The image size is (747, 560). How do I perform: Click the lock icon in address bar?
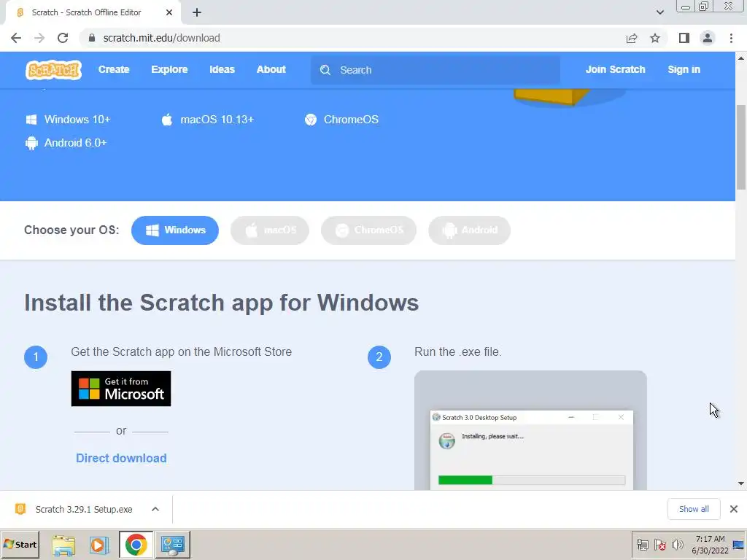point(92,38)
